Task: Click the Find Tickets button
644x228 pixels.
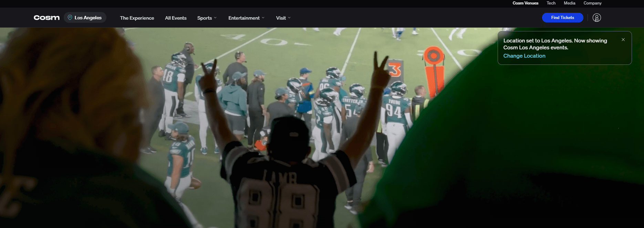Action: pyautogui.click(x=562, y=18)
